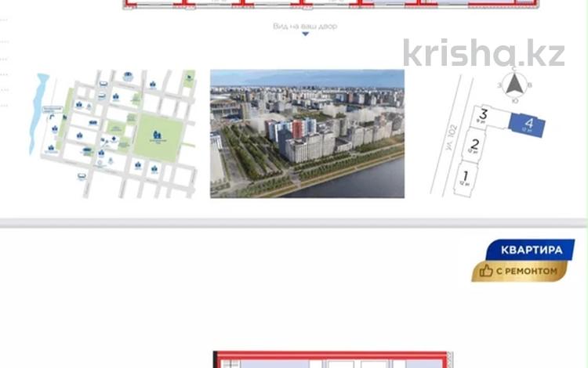Click the blue down arrow under 'Вид на ваш двор'
This screenshot has height=368, width=588.
point(305,34)
